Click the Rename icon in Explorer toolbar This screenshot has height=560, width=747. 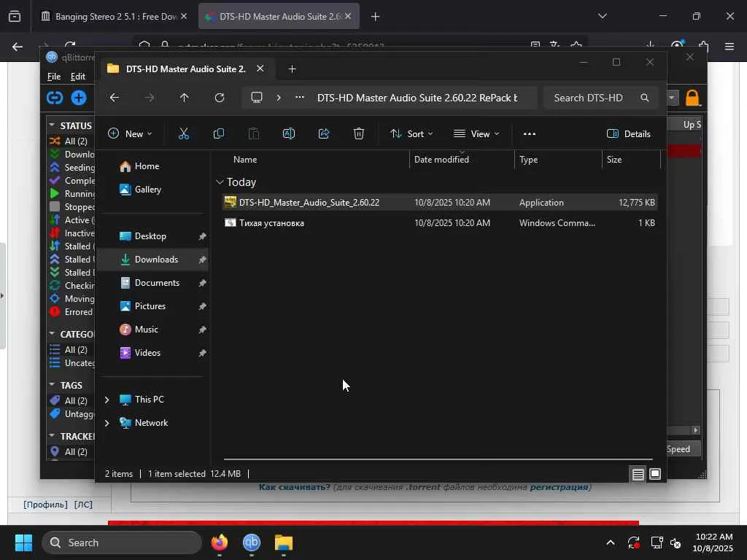289,134
